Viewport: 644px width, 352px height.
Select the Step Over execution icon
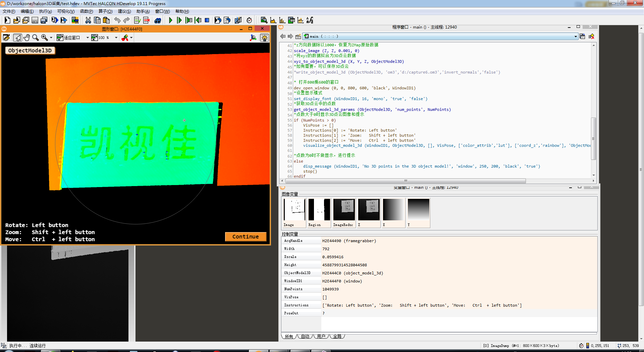pos(180,20)
